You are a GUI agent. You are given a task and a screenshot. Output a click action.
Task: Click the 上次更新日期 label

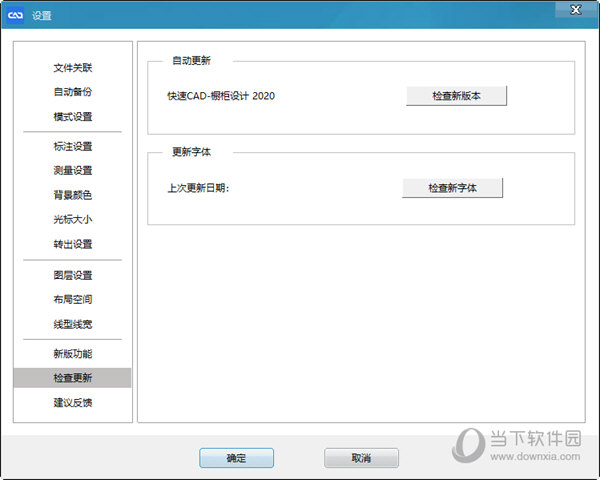198,188
